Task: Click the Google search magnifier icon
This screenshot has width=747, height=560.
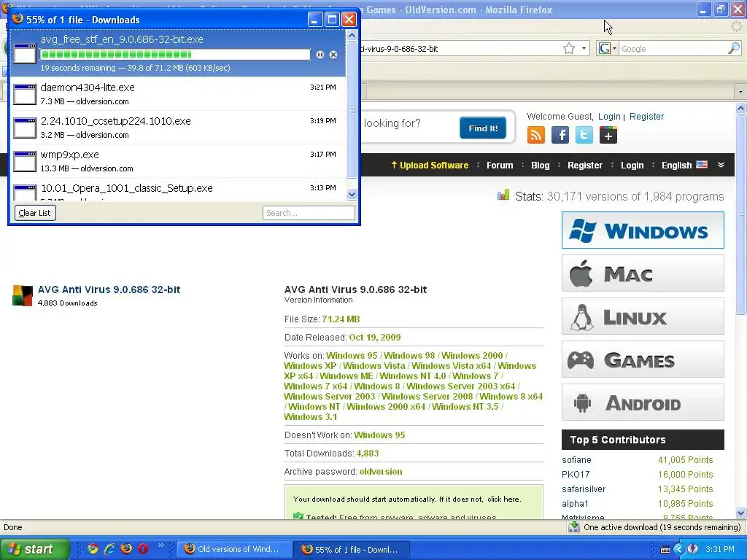Action: click(734, 48)
